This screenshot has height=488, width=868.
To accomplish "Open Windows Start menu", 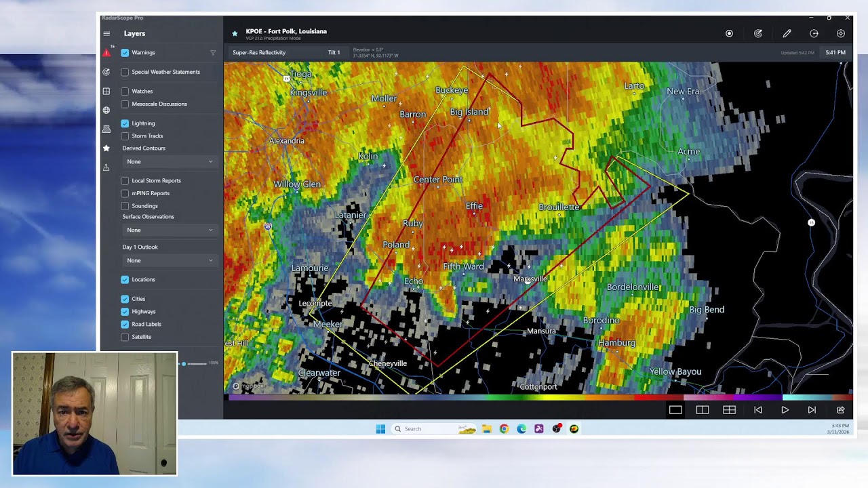I will 380,428.
